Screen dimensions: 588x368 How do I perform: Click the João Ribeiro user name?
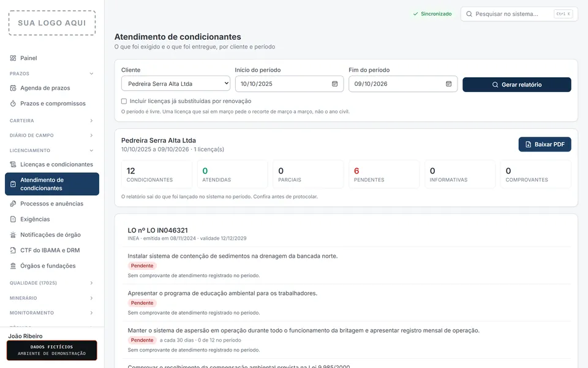(x=26, y=336)
